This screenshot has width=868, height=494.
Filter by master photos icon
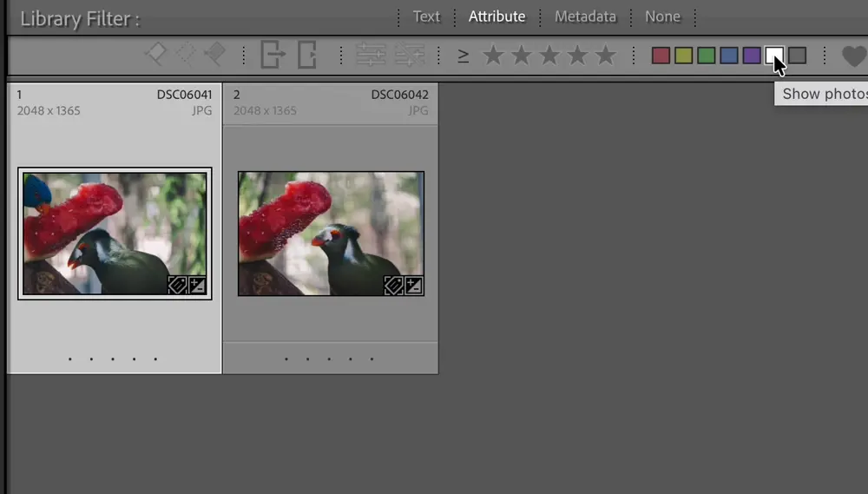coord(273,55)
